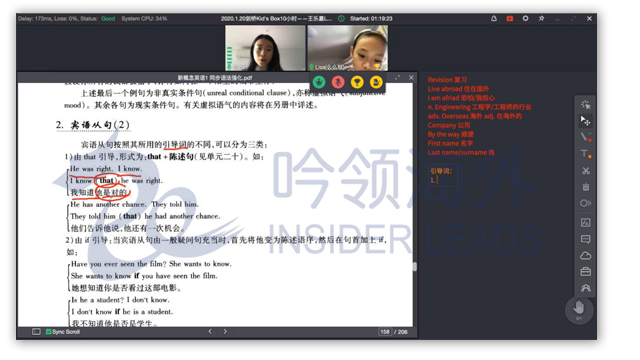640x360 pixels.
Task: Open the toolbox briefcase icon
Action: coord(585,272)
